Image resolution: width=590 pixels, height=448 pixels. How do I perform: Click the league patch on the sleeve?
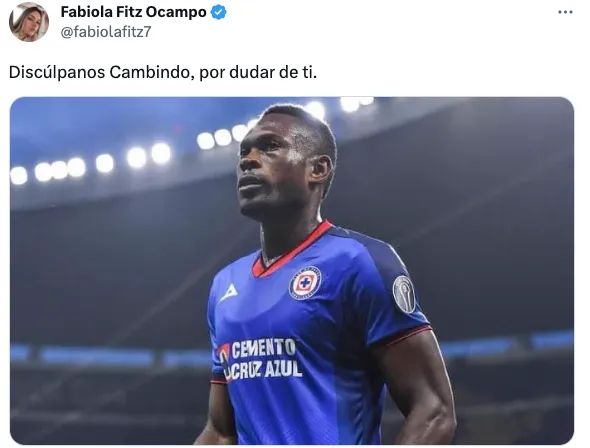point(404,294)
